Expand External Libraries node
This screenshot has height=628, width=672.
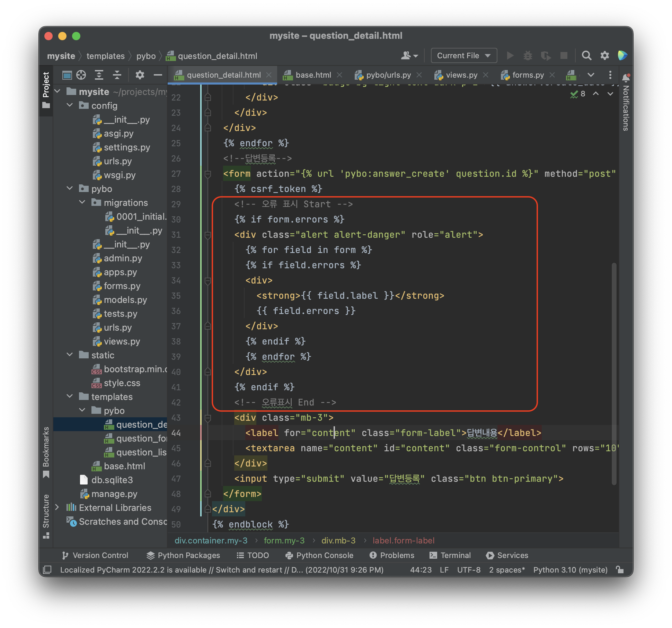click(x=58, y=507)
